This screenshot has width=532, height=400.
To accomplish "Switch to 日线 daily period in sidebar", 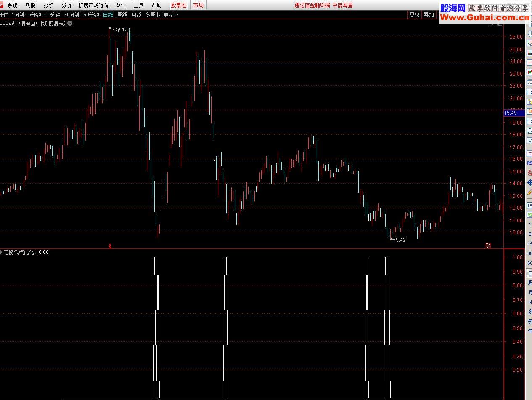I will point(530,274).
